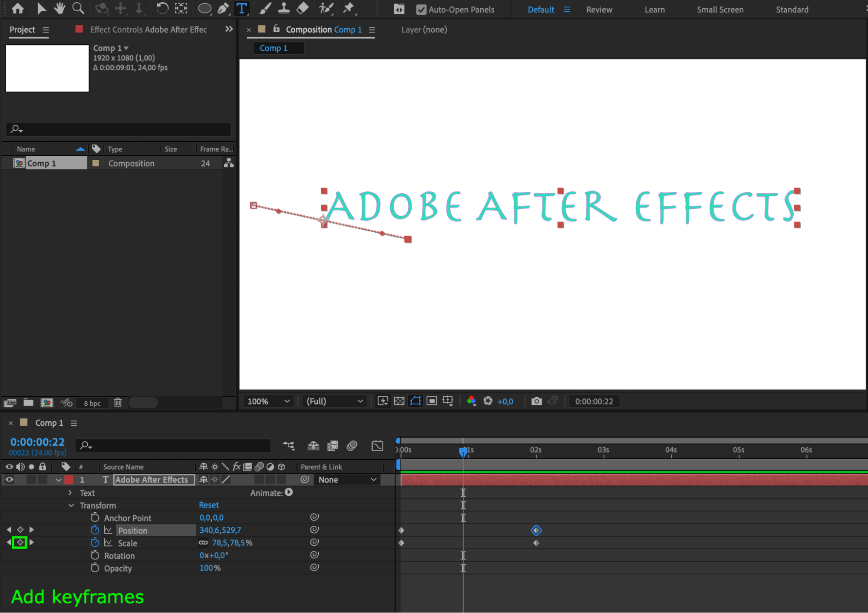Add a Scale keyframe at current time
The width and height of the screenshot is (868, 613).
[20, 543]
